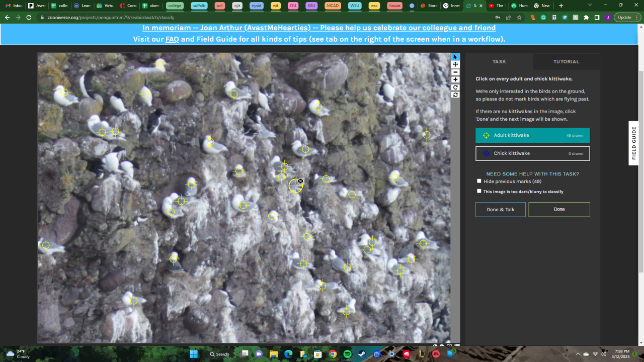Expand the 'suffolk' tab group
The height and width of the screenshot is (362, 644).
pyautogui.click(x=199, y=6)
